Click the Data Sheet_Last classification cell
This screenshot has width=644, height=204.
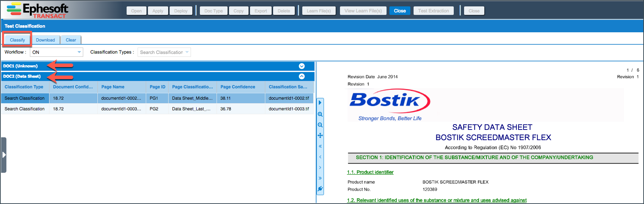point(192,109)
